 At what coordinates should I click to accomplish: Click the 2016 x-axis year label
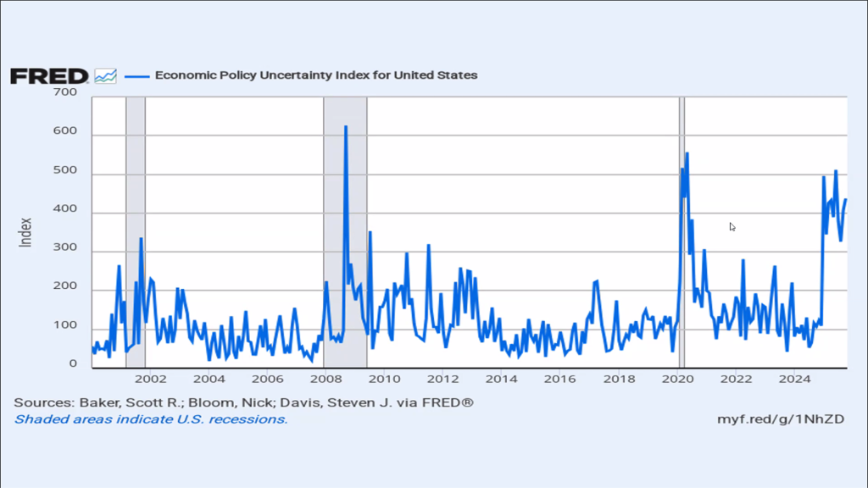pos(559,379)
